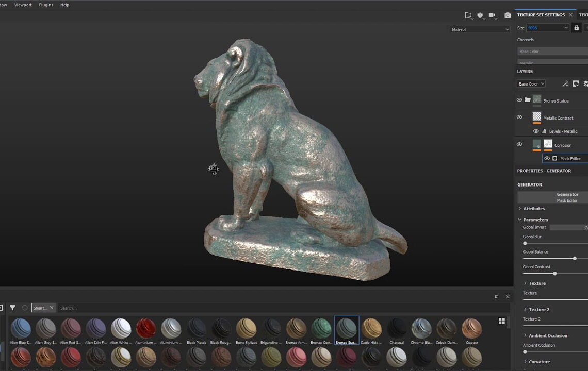
Task: Remove the Smart filter tag in assets search
Action: click(52, 308)
